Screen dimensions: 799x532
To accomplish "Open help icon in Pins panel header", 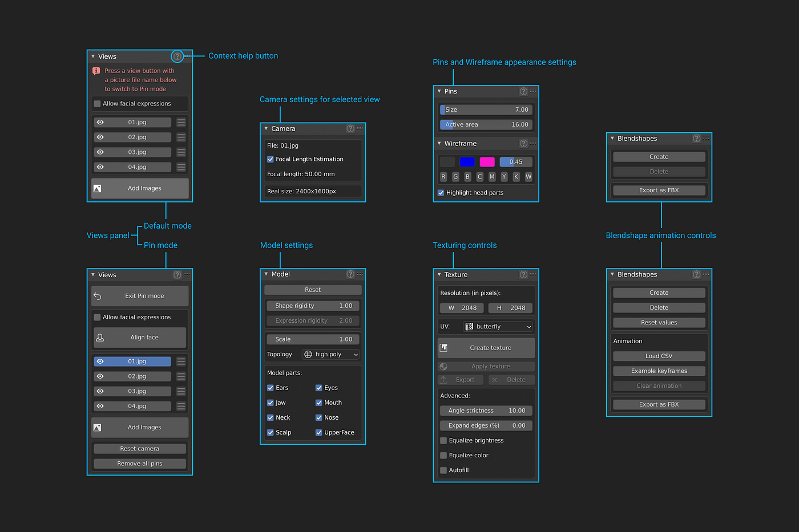I will point(523,91).
